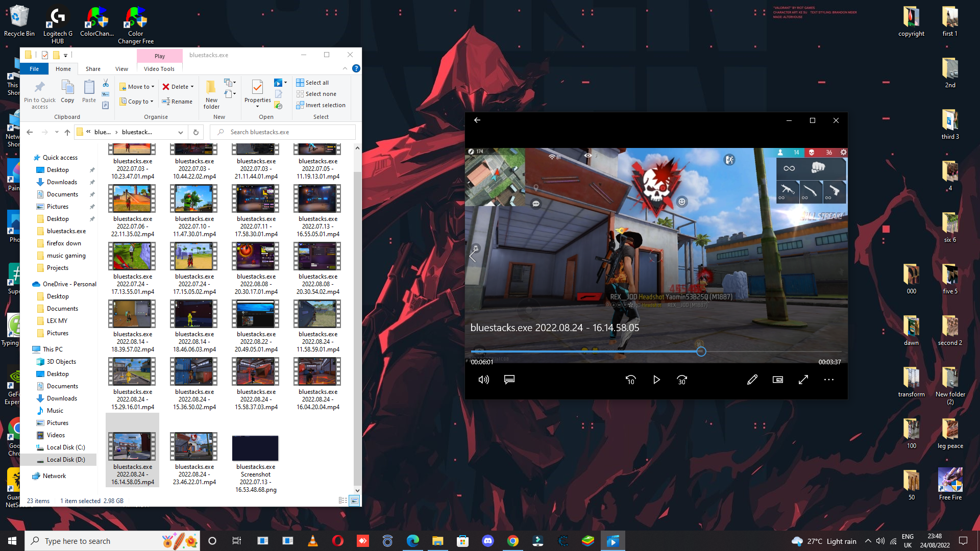
Task: Open the Properties dropdown arrow
Action: click(x=257, y=107)
